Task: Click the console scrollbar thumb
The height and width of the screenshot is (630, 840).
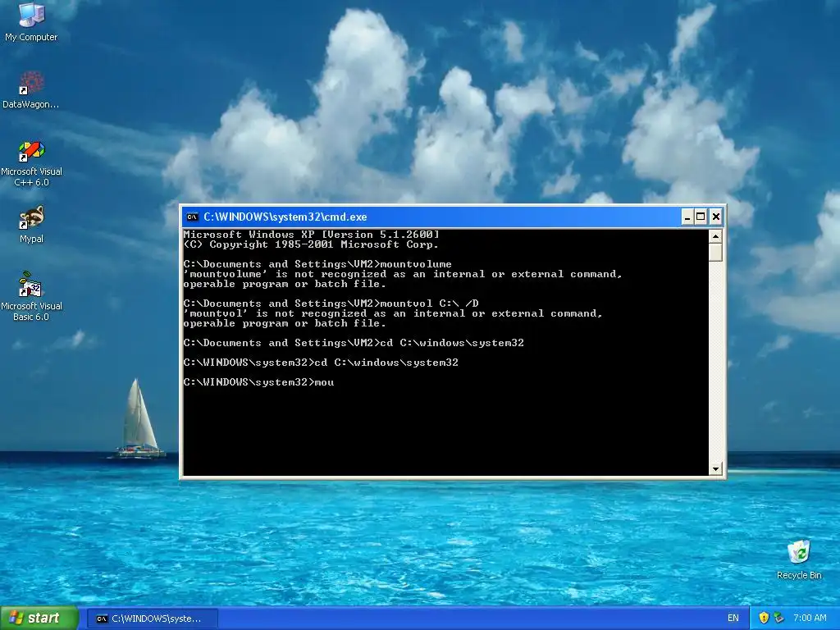Action: tap(715, 253)
